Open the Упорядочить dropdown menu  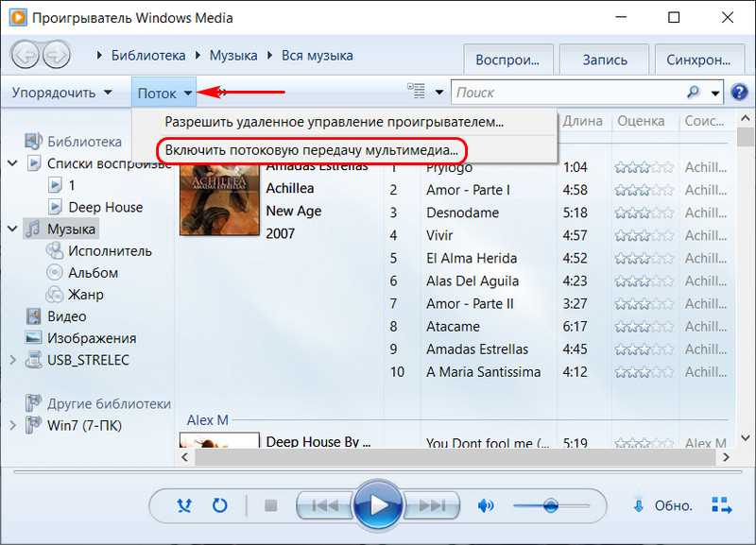point(61,92)
